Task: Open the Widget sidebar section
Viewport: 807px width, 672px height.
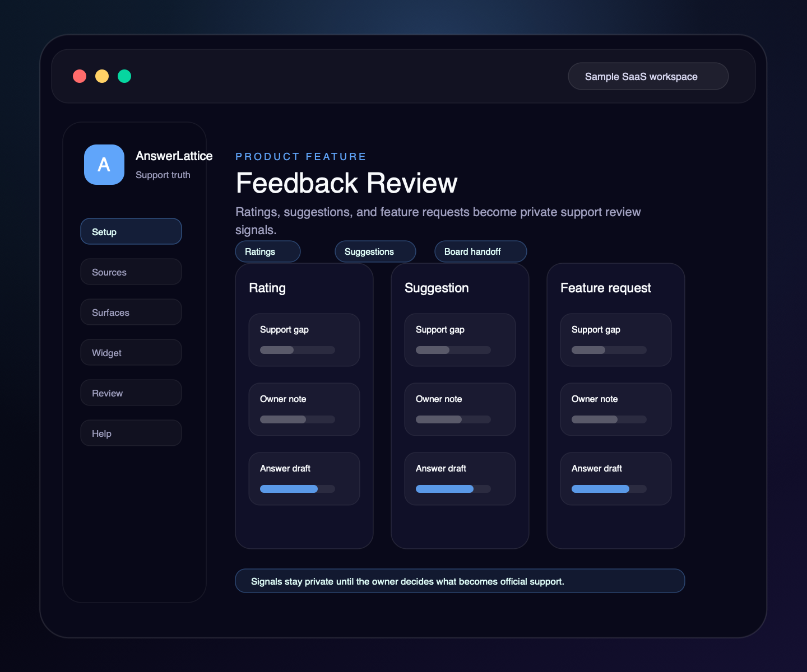Action: (131, 352)
